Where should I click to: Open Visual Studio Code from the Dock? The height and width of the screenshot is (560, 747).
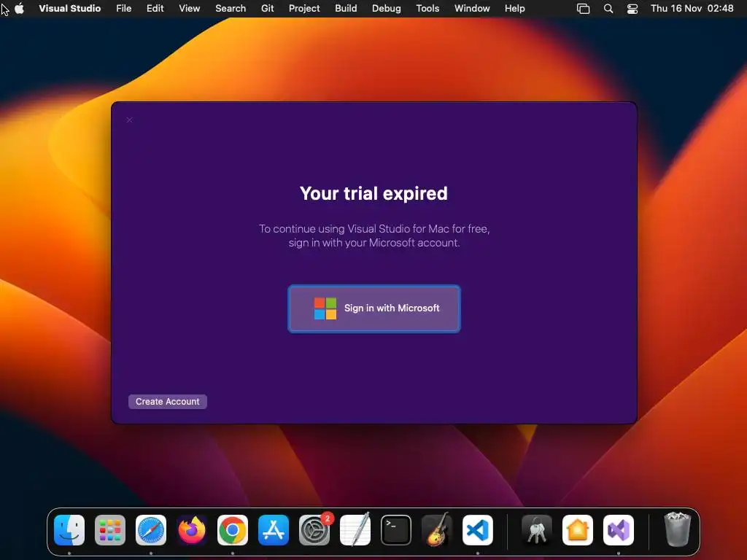click(477, 530)
